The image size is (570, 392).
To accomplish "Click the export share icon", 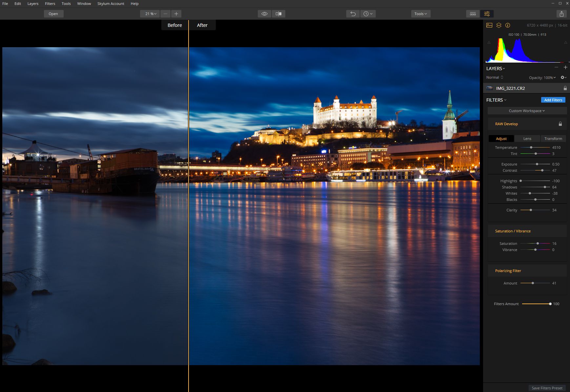I will click(x=562, y=14).
